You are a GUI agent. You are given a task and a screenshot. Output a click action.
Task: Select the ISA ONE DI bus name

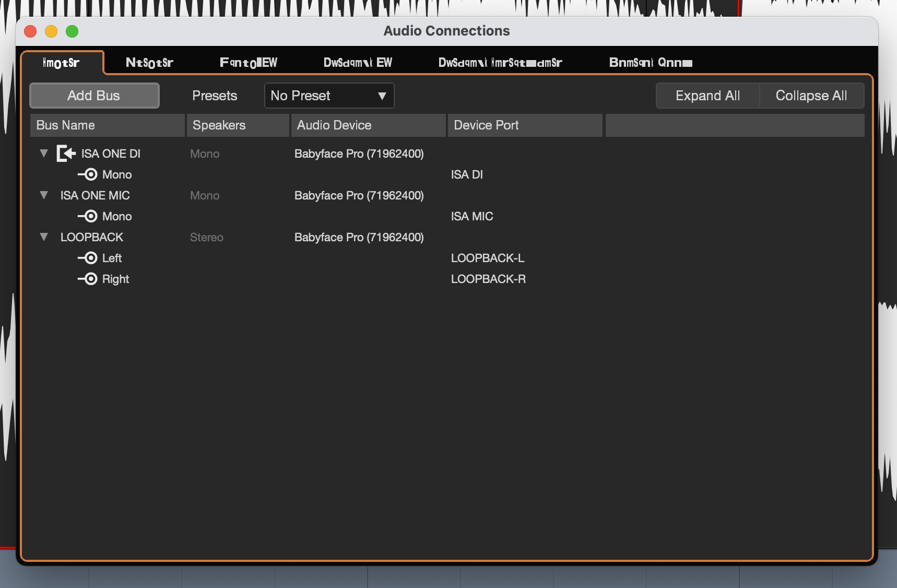coord(111,154)
